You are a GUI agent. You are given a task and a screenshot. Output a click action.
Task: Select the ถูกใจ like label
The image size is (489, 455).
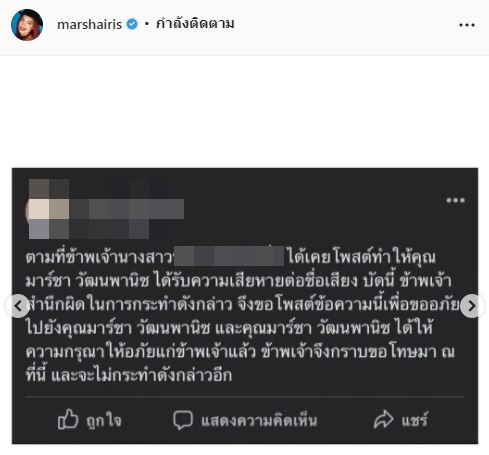click(104, 421)
